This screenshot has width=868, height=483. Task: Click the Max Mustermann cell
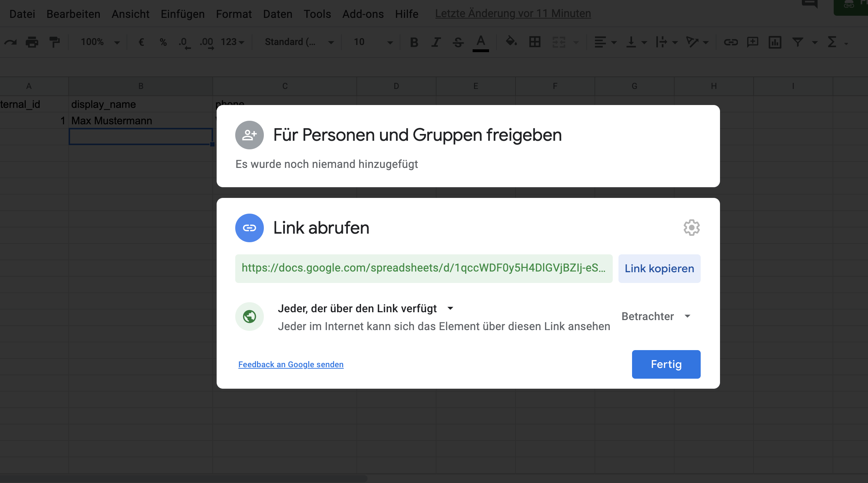(x=141, y=121)
